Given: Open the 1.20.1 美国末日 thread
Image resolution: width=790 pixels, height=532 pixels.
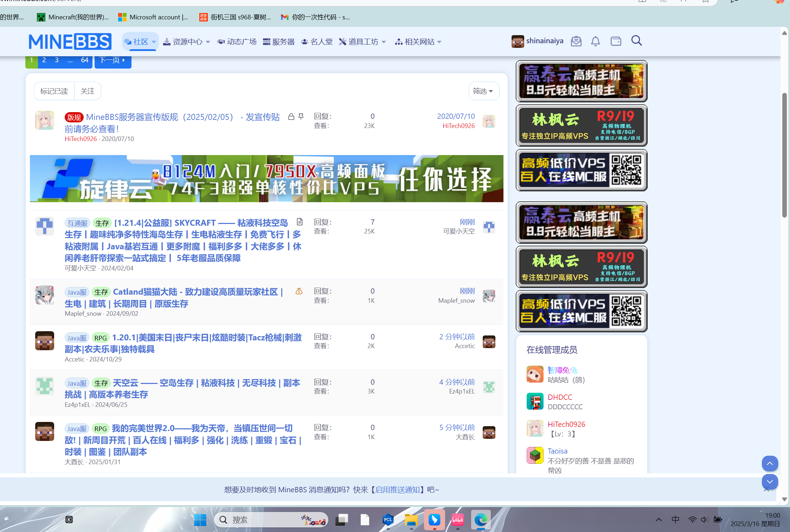Looking at the screenshot, I should [183, 343].
